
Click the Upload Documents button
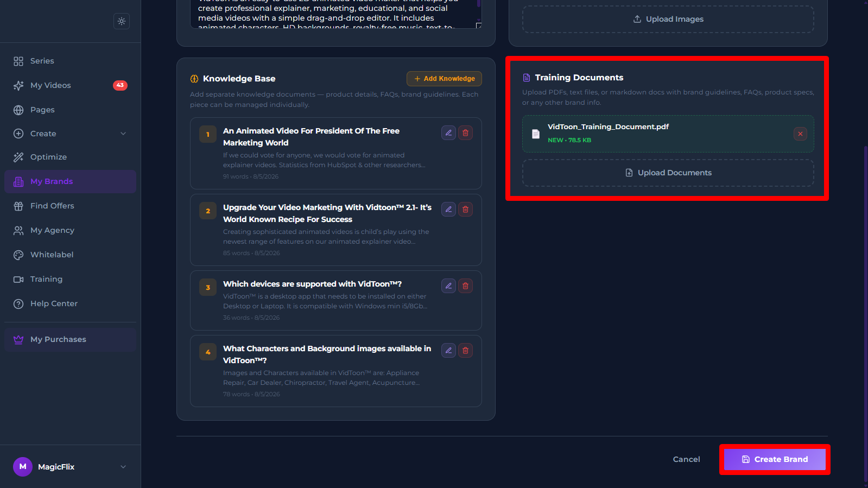668,173
